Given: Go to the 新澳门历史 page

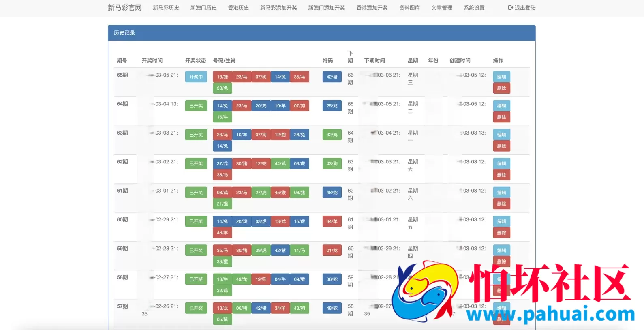Looking at the screenshot, I should pyautogui.click(x=203, y=8).
